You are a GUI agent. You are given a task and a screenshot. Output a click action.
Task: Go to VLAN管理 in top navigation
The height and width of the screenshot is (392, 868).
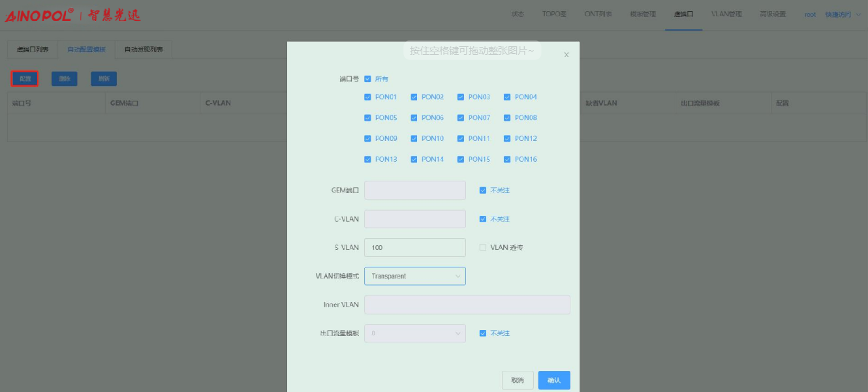(726, 14)
